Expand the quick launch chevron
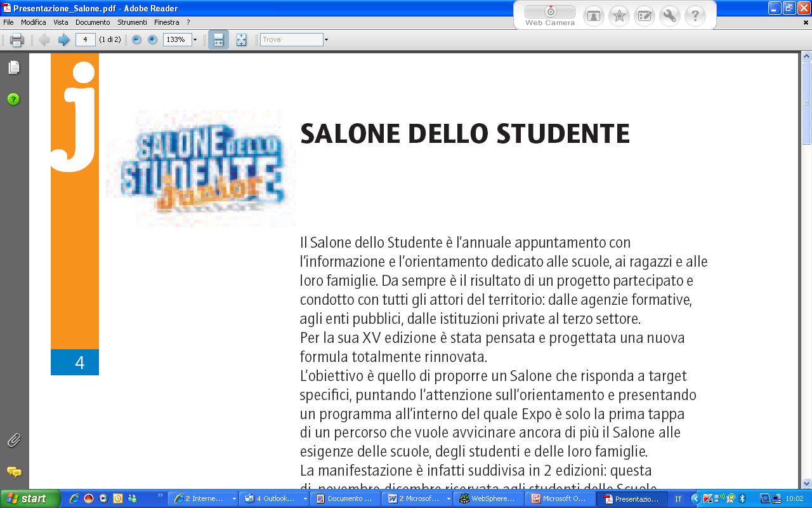 160,495
